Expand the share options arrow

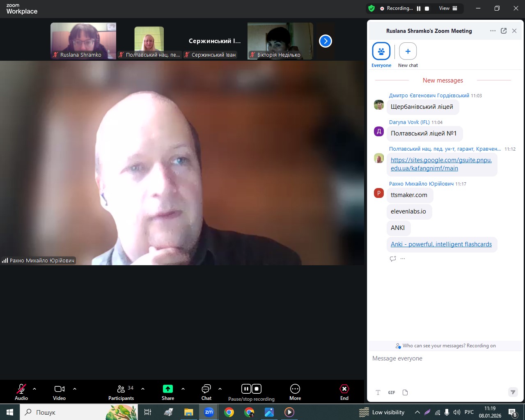pyautogui.click(x=183, y=389)
